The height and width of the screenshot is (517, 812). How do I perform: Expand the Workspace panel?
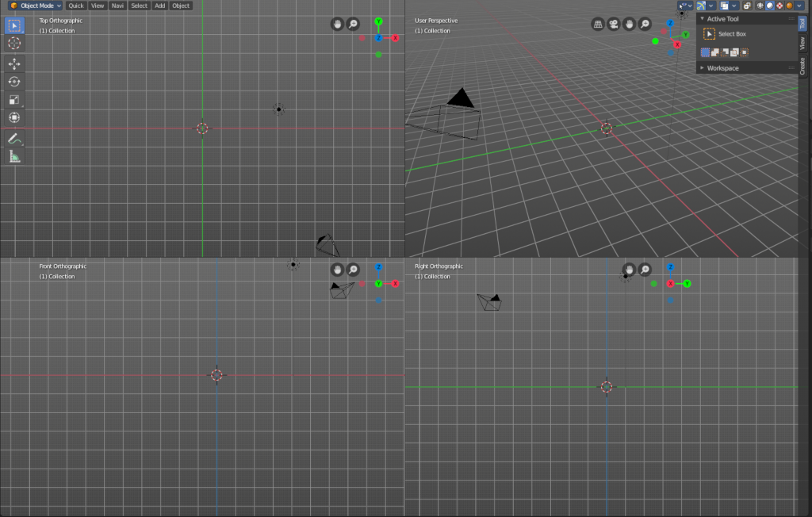tap(703, 68)
